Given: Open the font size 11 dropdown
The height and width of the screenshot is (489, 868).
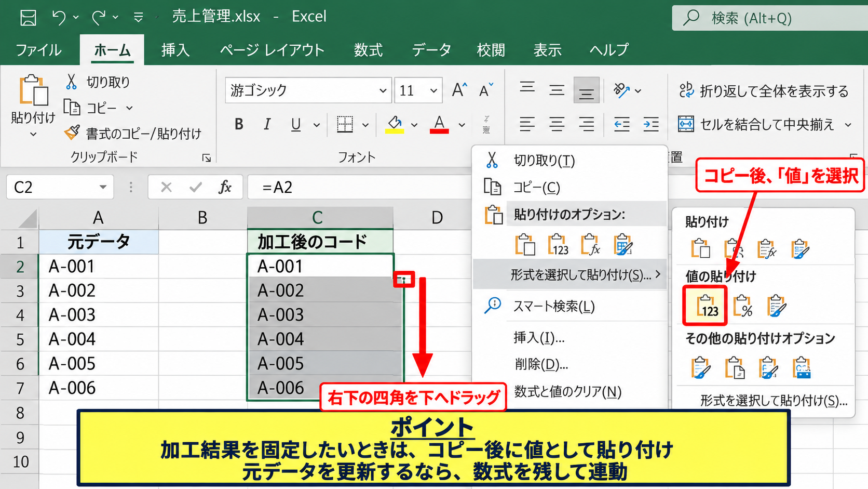Looking at the screenshot, I should [x=433, y=90].
